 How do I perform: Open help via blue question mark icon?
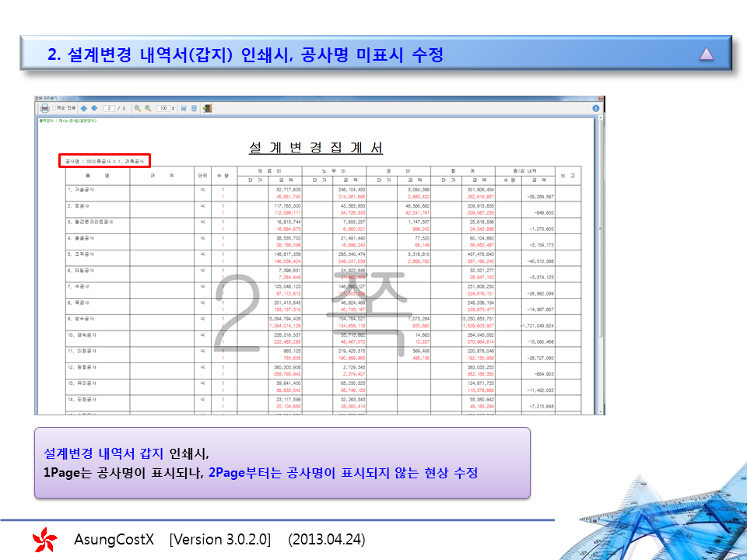595,108
